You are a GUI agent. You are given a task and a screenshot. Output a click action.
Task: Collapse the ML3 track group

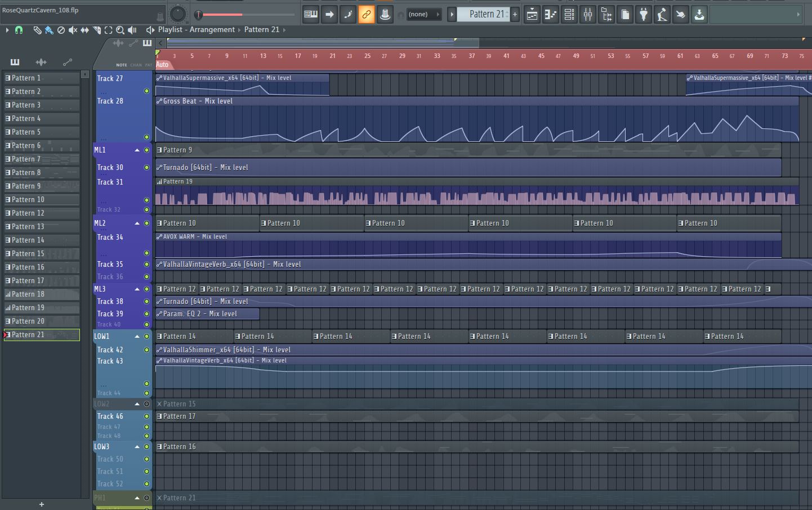tap(137, 289)
